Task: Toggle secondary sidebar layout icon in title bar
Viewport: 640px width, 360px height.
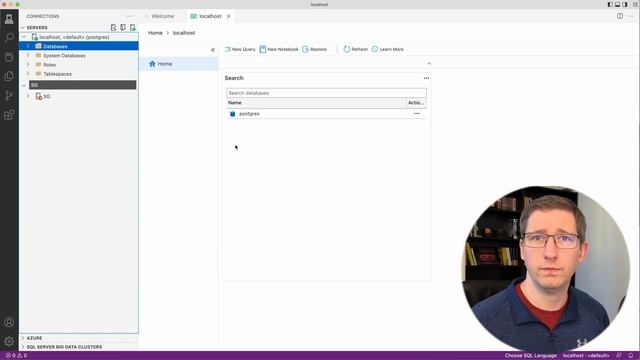Action: click(x=625, y=4)
